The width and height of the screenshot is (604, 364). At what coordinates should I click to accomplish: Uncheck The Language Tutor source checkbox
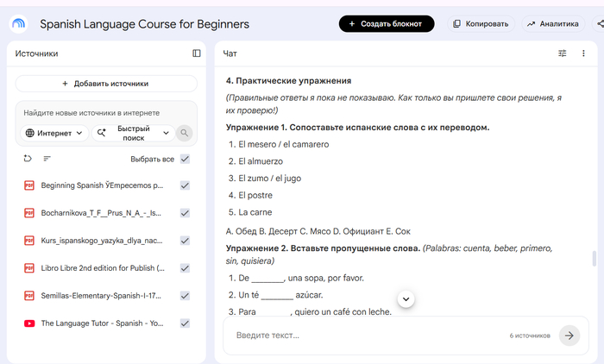pos(185,323)
